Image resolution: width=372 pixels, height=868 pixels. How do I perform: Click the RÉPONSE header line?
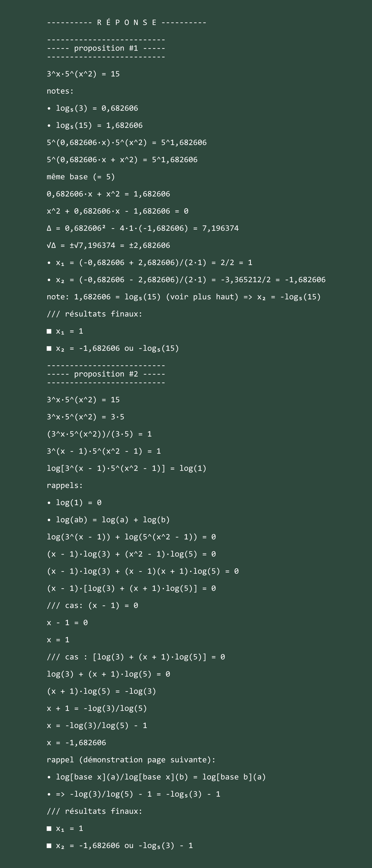(127, 22)
